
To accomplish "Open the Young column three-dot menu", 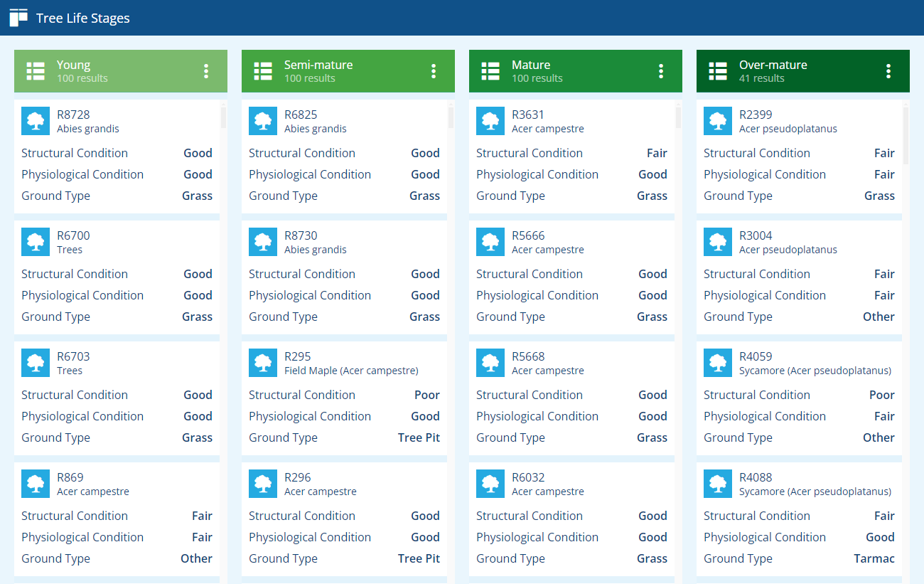I will click(x=206, y=71).
